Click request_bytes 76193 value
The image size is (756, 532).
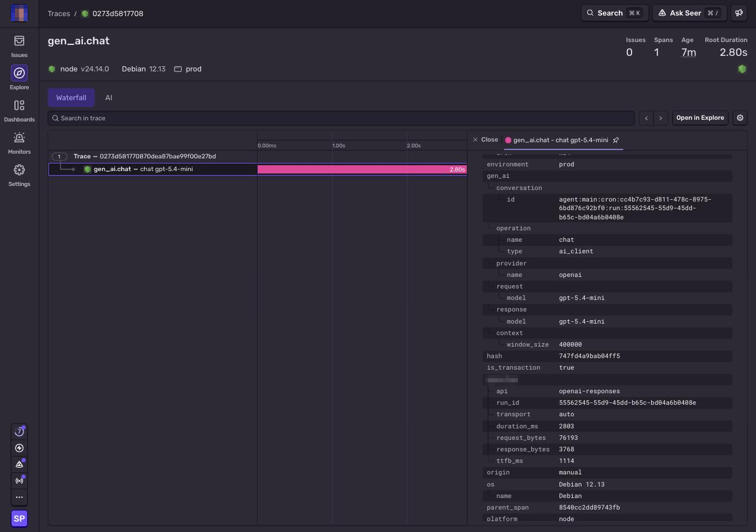pos(568,438)
